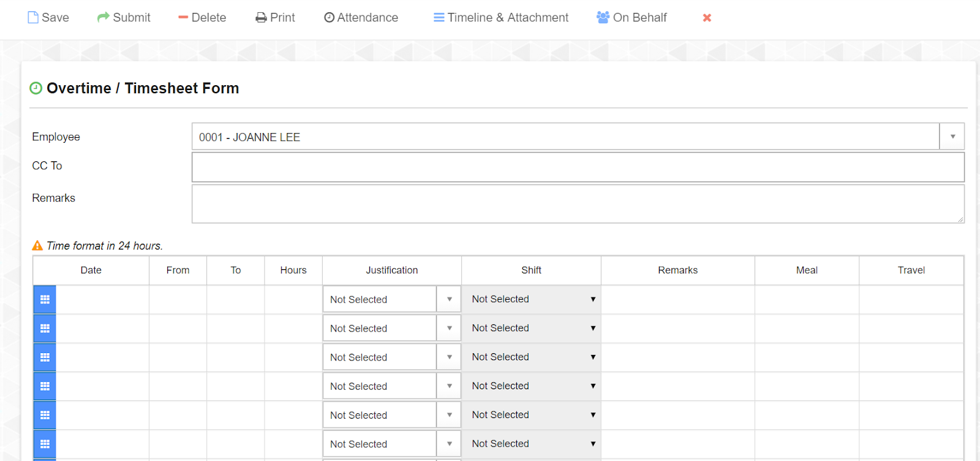Viewport: 980px width, 461px height.
Task: Click into the CC To field
Action: pos(578,167)
